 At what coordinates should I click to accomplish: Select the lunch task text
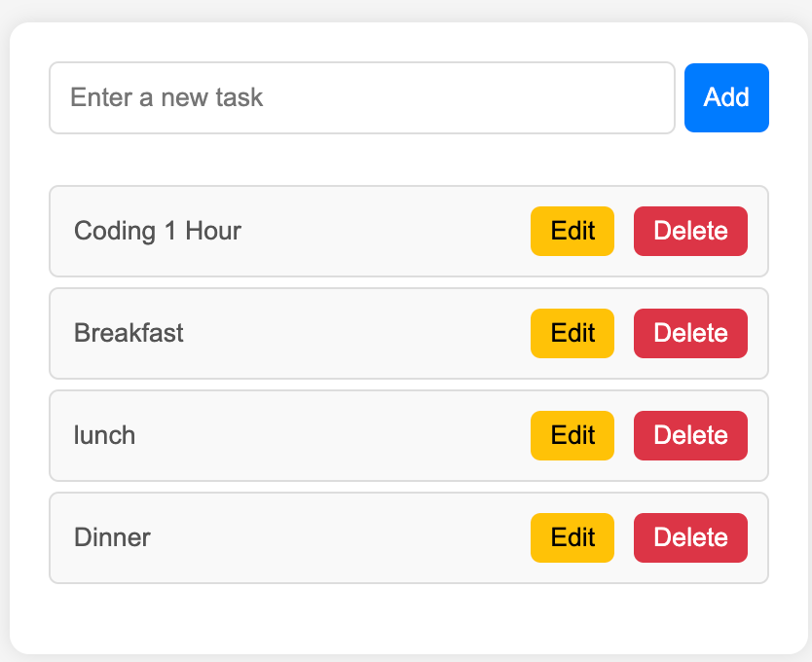(104, 435)
